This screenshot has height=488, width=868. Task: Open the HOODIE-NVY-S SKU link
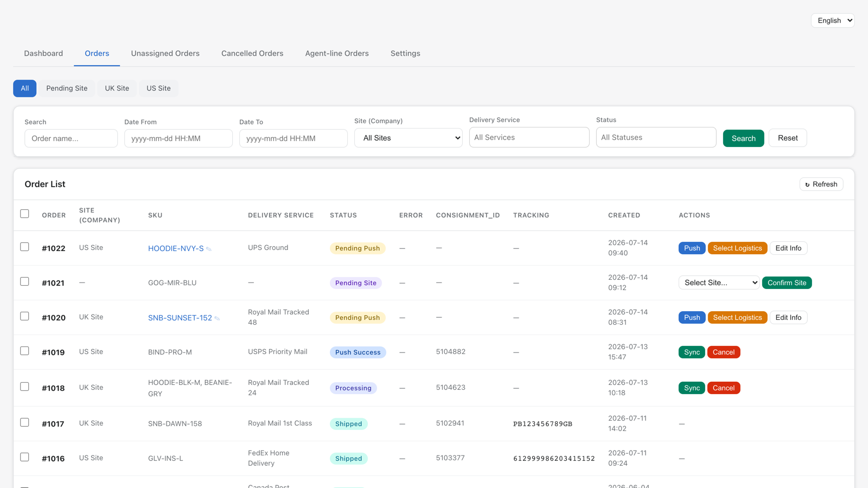(176, 248)
